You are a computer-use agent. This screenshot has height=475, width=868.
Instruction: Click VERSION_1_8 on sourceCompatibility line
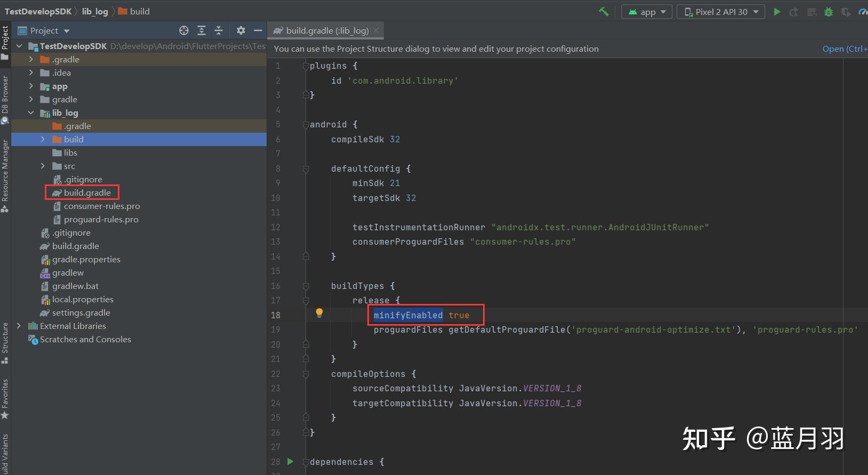(x=552, y=388)
